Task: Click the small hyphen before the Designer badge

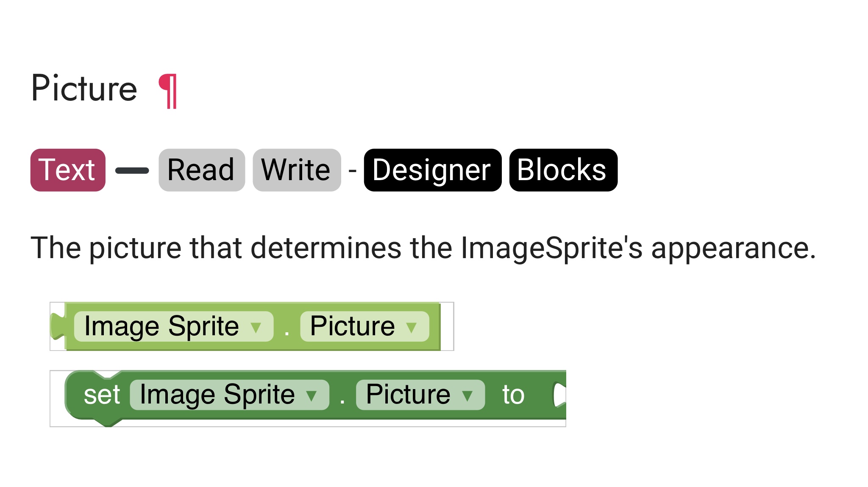Action: (x=352, y=171)
